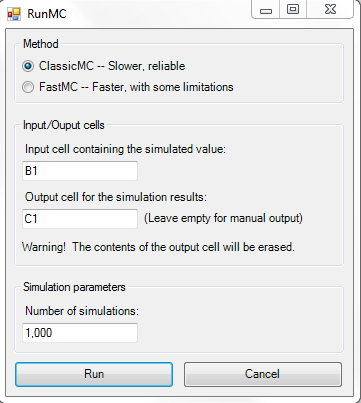The image size is (361, 403).
Task: Focus the output cell field containing C1
Action: (x=80, y=219)
